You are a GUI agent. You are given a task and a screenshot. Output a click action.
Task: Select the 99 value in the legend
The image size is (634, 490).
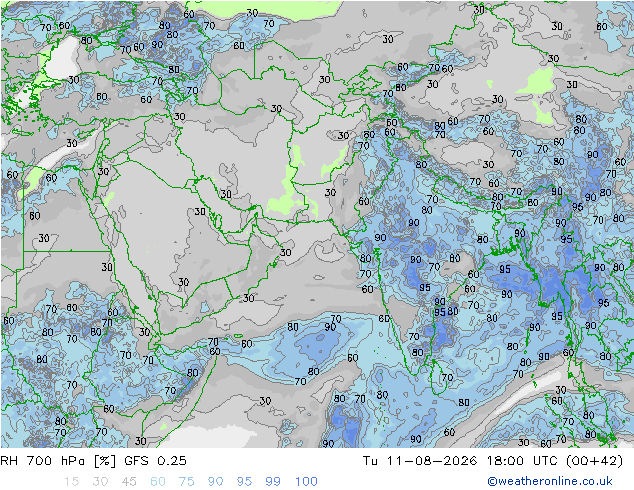pyautogui.click(x=273, y=481)
